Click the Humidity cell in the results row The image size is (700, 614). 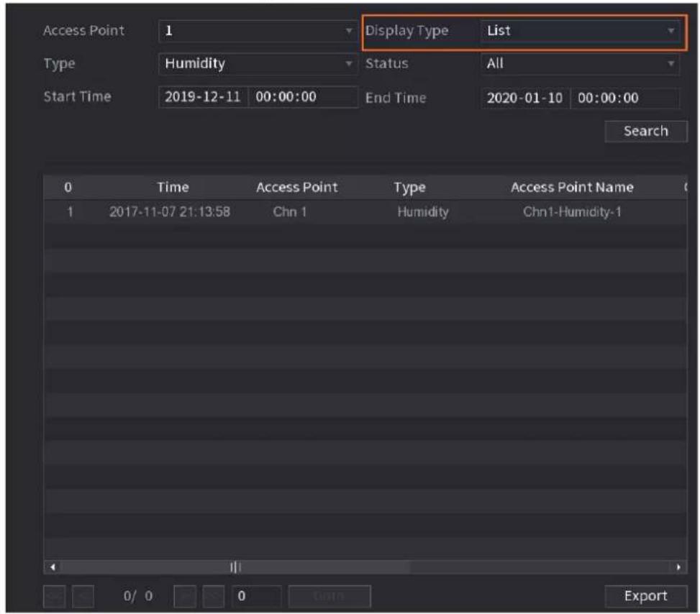pyautogui.click(x=423, y=212)
